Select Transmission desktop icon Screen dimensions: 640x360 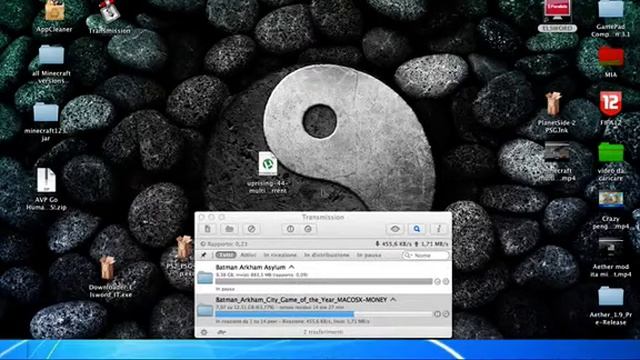coord(109,16)
